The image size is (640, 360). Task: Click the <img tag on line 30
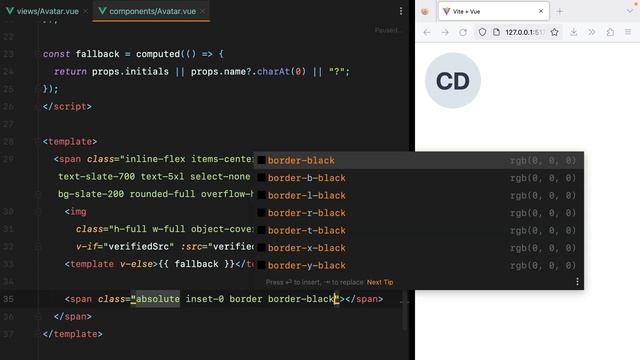76,212
